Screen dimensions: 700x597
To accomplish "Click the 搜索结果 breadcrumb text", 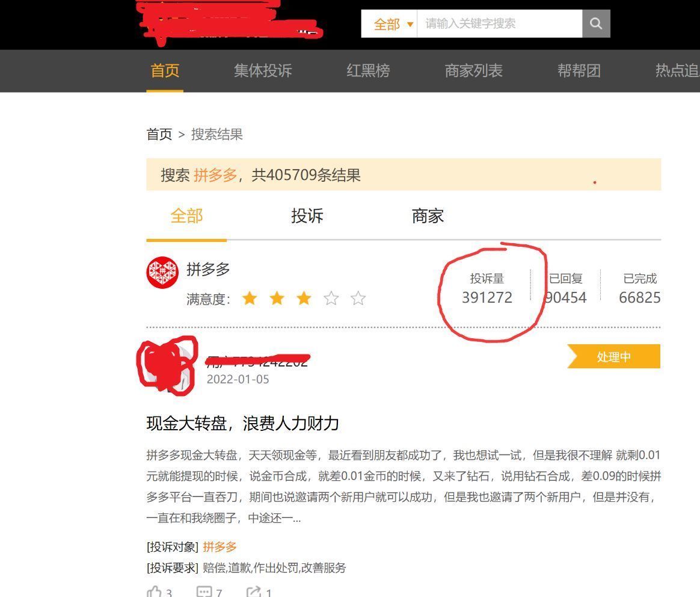I will tap(217, 134).
